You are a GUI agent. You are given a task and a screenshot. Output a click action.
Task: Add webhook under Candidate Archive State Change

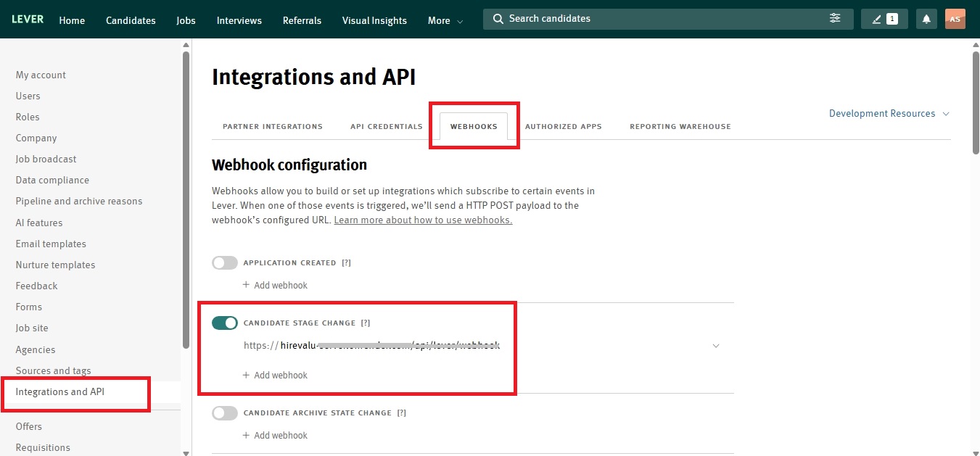click(x=275, y=435)
